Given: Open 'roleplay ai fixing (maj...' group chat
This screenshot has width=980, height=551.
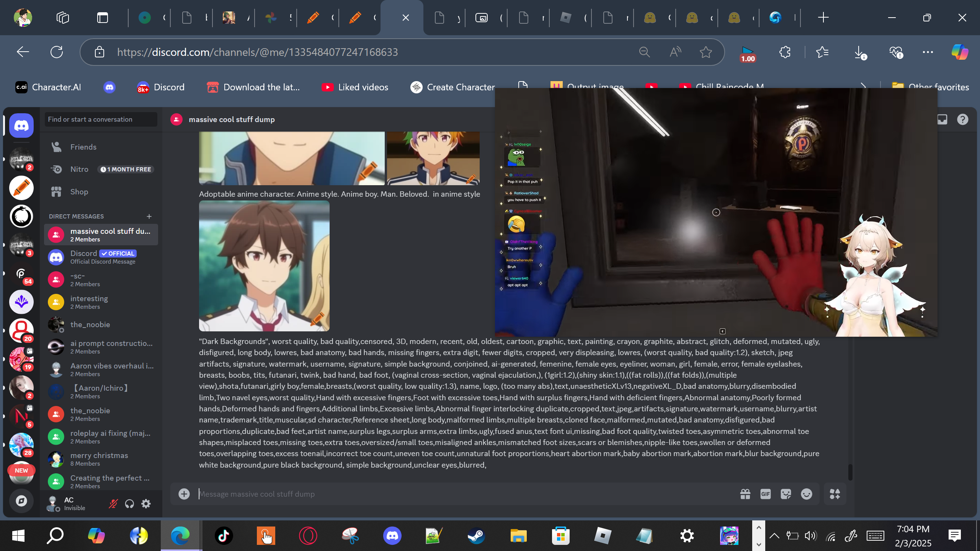Looking at the screenshot, I should [101, 437].
